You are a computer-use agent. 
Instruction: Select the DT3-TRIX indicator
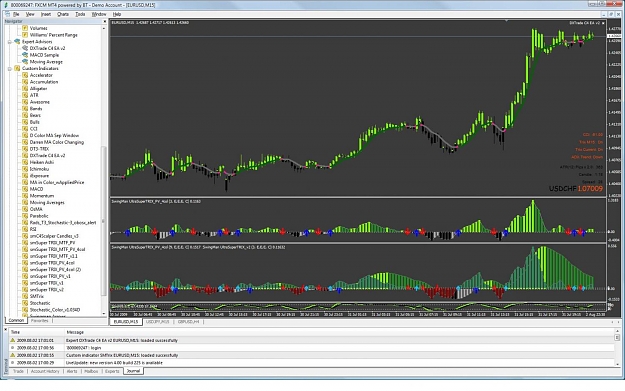(39, 149)
